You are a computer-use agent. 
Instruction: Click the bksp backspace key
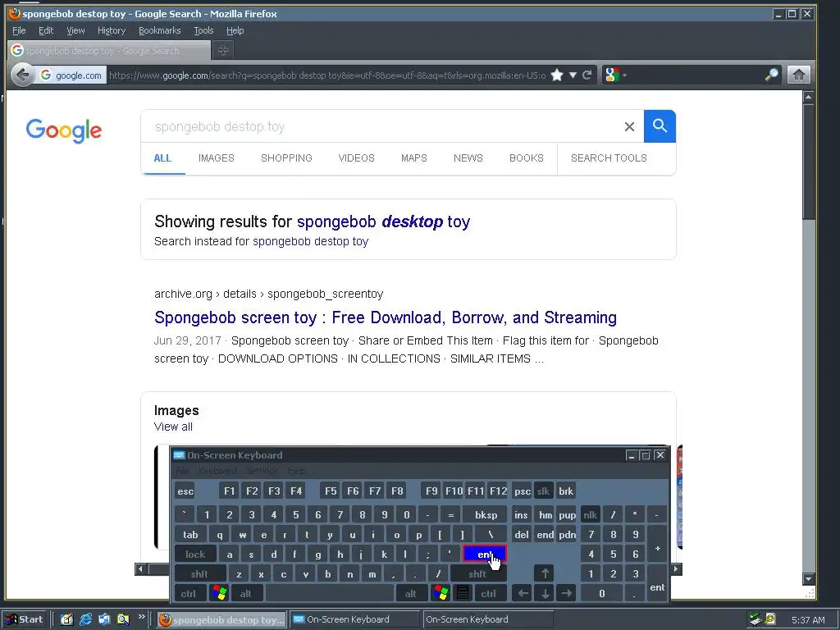486,515
